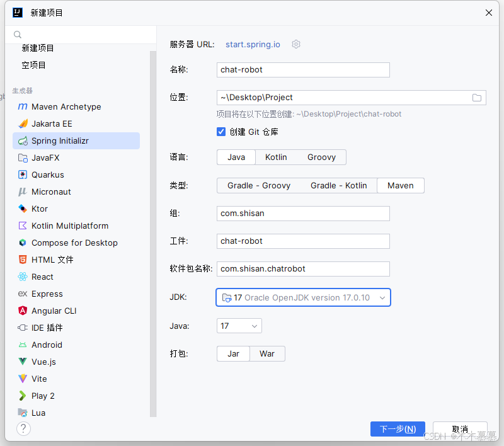Image resolution: width=504 pixels, height=446 pixels.
Task: Choose Gradle - Groovy build type
Action: pos(259,185)
